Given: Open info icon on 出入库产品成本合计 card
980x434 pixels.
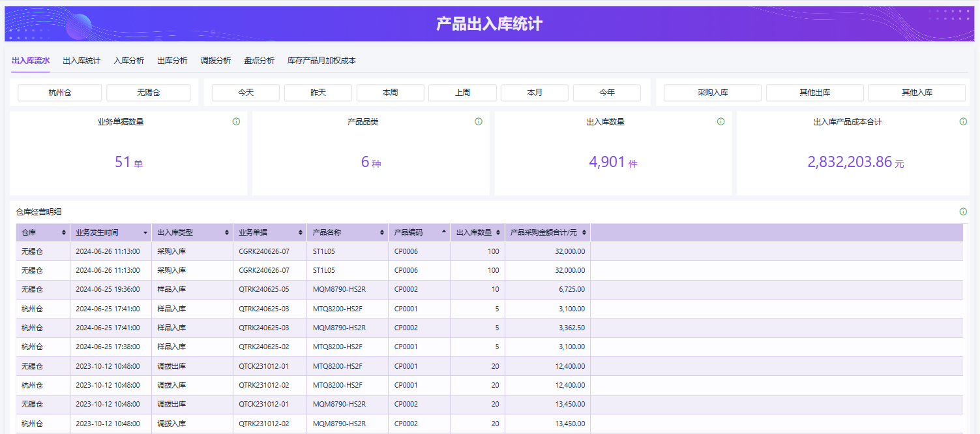Looking at the screenshot, I should [x=963, y=121].
